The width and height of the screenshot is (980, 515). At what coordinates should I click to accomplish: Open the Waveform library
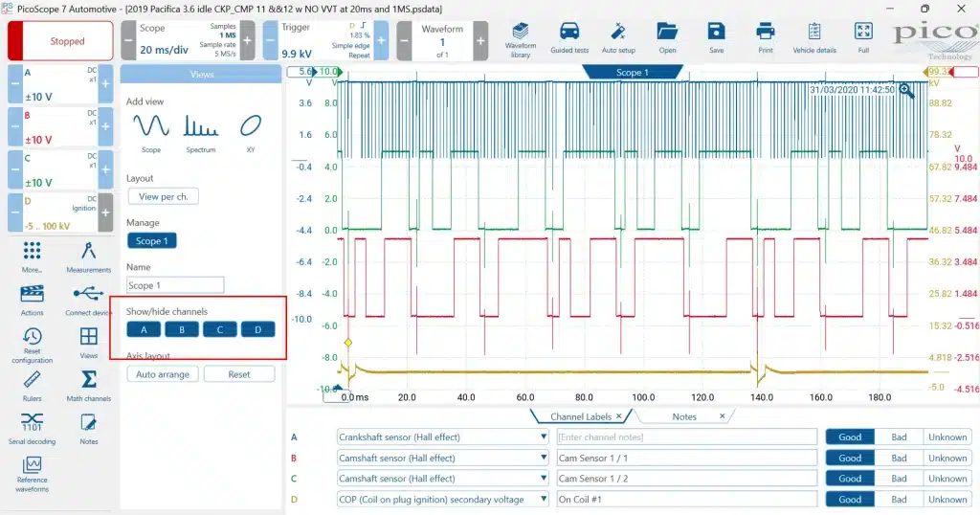point(520,40)
